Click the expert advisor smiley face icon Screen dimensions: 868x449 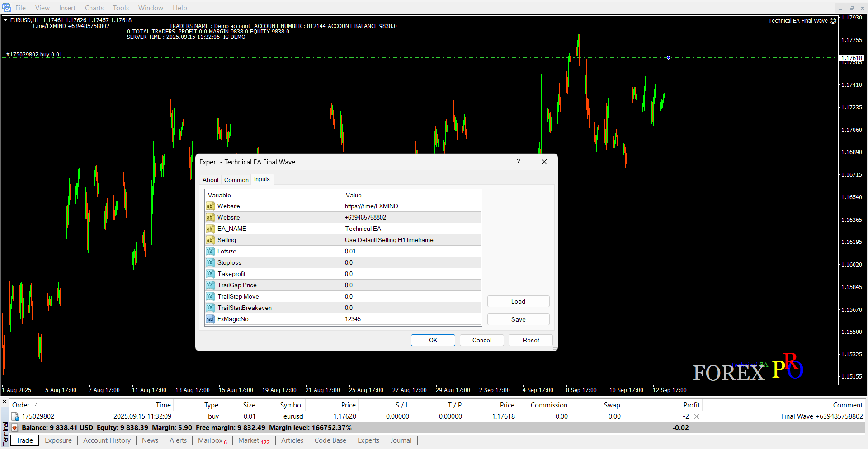pos(833,21)
